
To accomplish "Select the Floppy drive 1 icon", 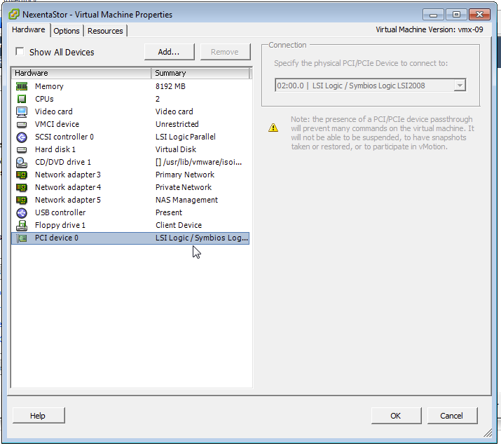I will pyautogui.click(x=22, y=225).
